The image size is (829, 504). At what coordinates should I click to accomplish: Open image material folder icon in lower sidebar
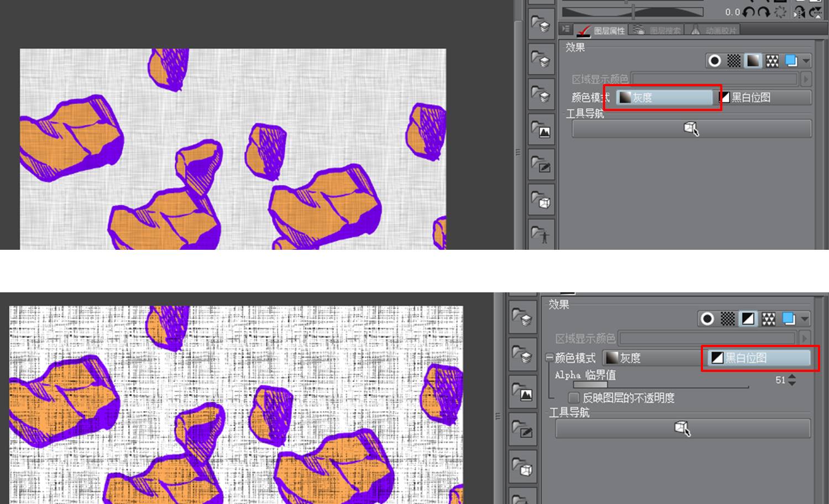tap(523, 392)
